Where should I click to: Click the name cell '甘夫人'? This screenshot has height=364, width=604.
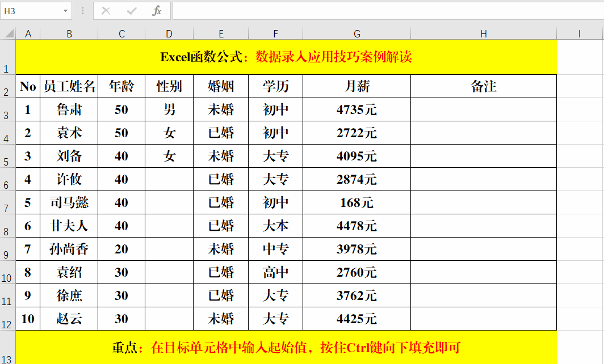click(x=69, y=226)
